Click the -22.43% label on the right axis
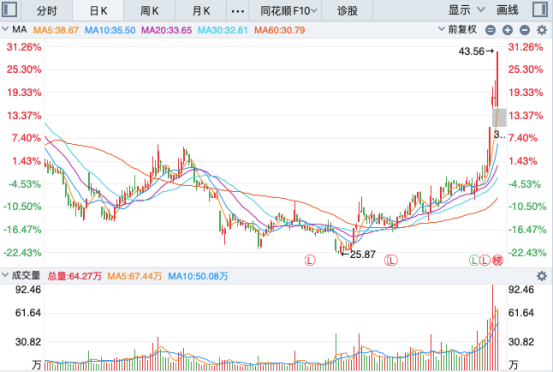553x372 pixels. point(527,253)
